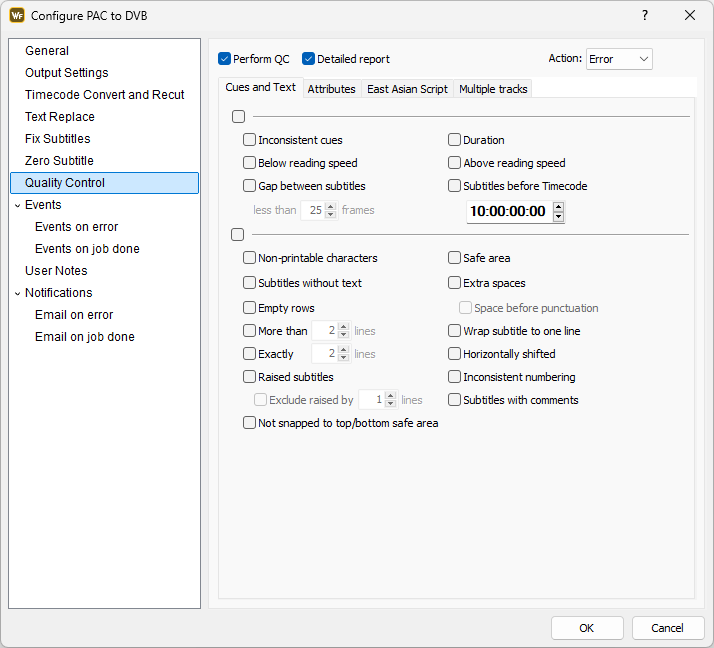Image resolution: width=714 pixels, height=648 pixels.
Task: Disable the Detailed report option
Action: 309,59
